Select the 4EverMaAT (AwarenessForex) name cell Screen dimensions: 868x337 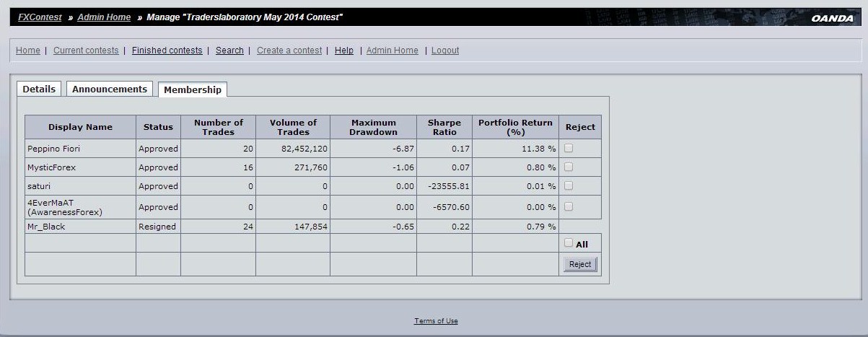click(80, 207)
